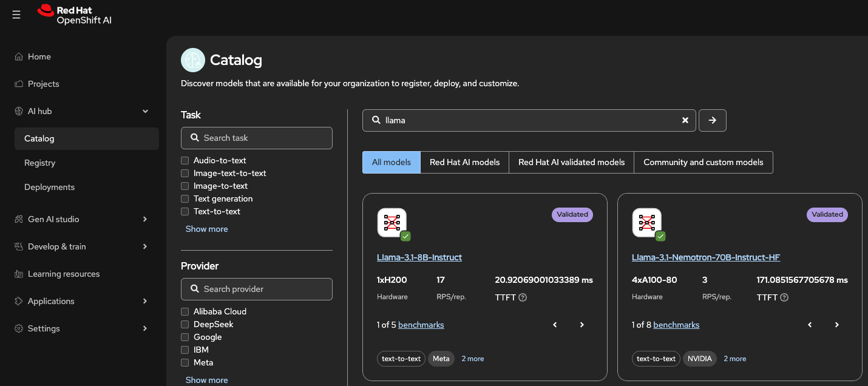Open the Llama-3.1-Nemotron-70B-Instruct-HF link
This screenshot has height=386, width=868.
[x=706, y=257]
